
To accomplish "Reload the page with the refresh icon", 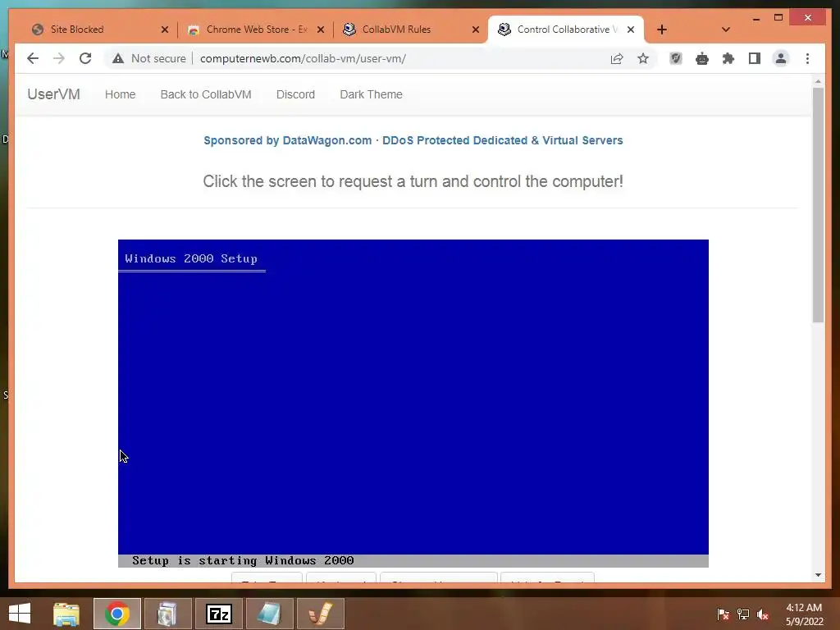I will tap(85, 58).
